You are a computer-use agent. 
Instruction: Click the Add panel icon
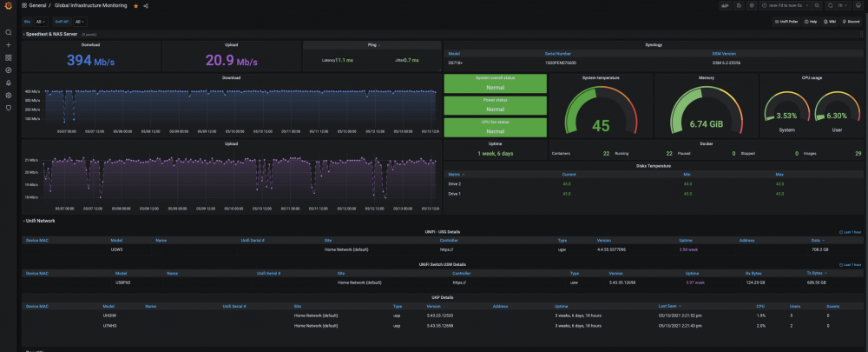pos(724,6)
